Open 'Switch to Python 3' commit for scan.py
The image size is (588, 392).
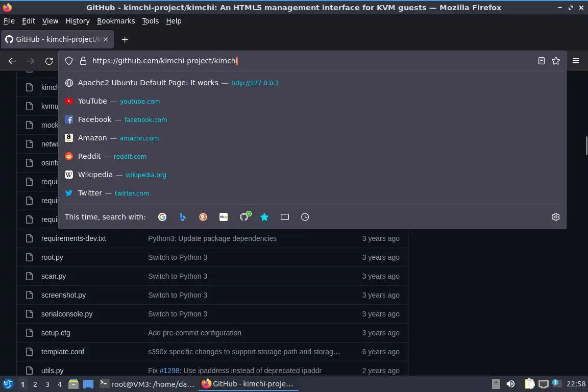click(178, 276)
